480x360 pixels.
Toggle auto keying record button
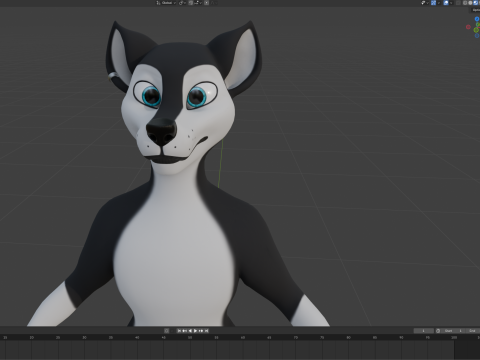pos(166,331)
